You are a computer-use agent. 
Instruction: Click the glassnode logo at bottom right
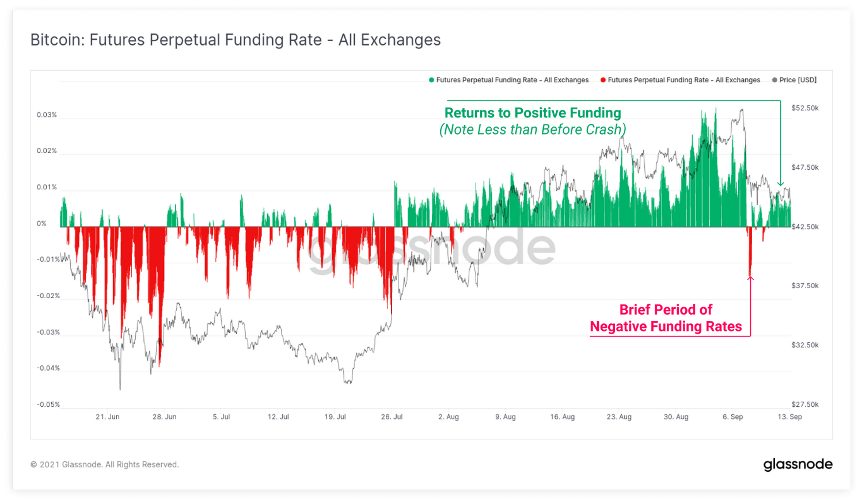click(x=798, y=464)
